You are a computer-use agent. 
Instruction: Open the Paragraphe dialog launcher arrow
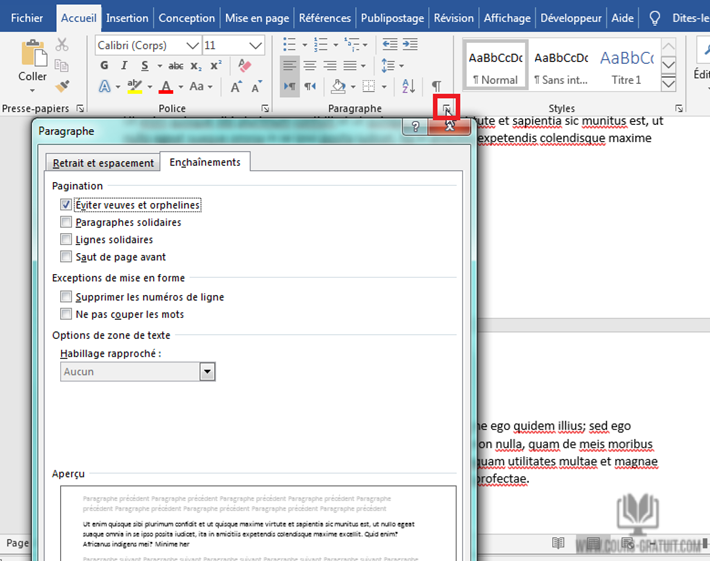coord(448,108)
